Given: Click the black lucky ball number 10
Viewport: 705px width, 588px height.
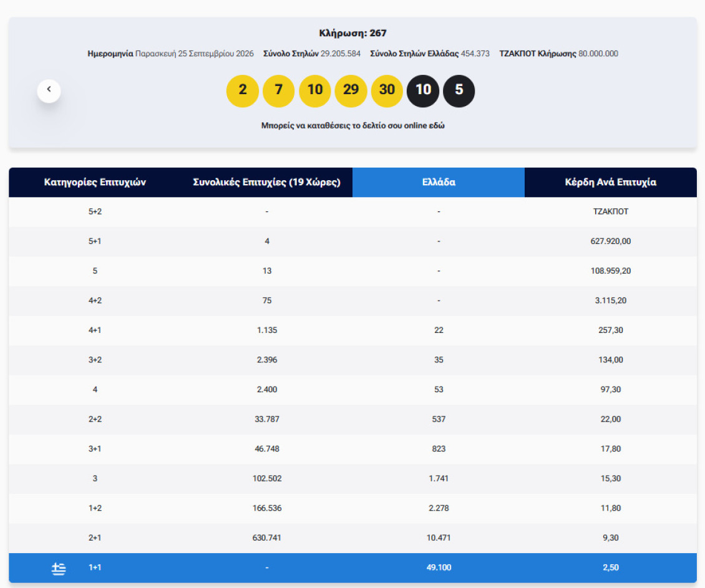Looking at the screenshot, I should tap(423, 91).
